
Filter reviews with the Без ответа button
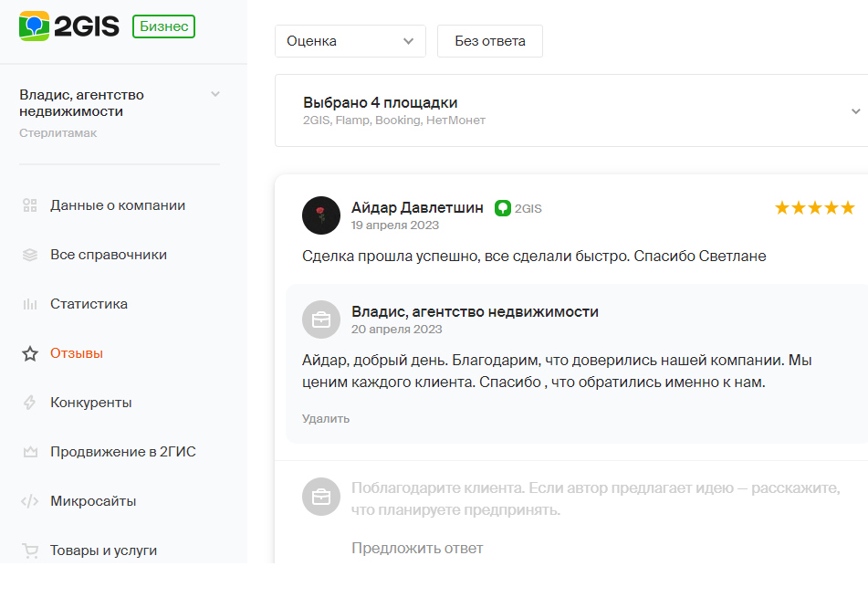coord(490,41)
